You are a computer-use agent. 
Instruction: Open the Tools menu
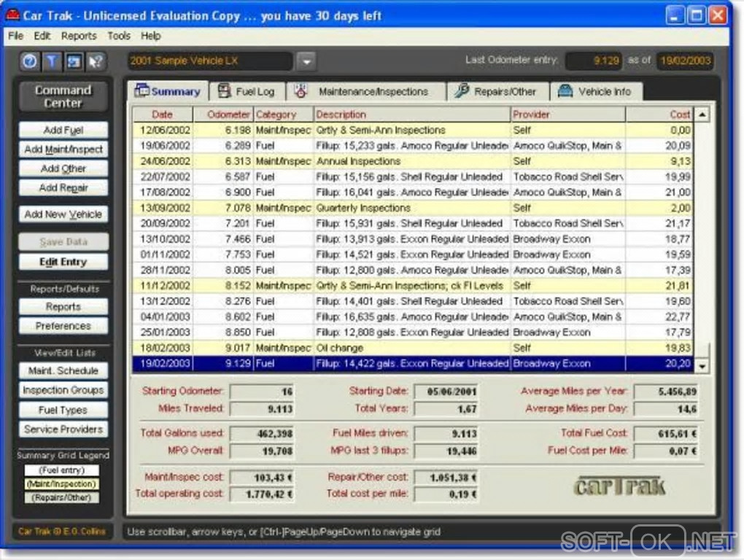click(119, 36)
